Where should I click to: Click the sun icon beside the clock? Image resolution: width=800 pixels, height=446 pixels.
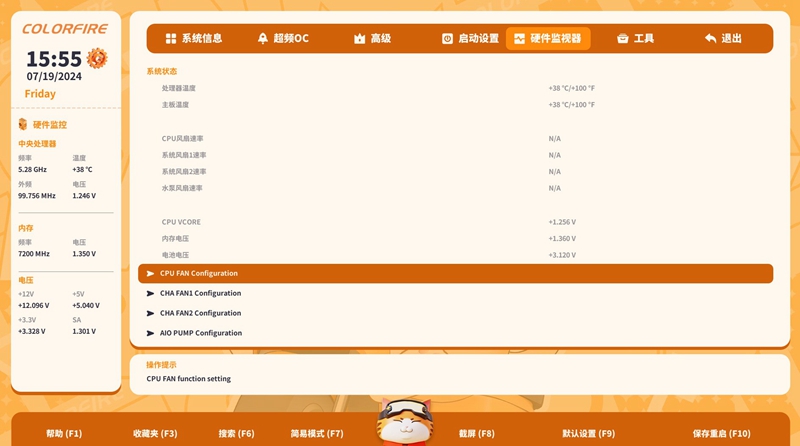[x=97, y=58]
